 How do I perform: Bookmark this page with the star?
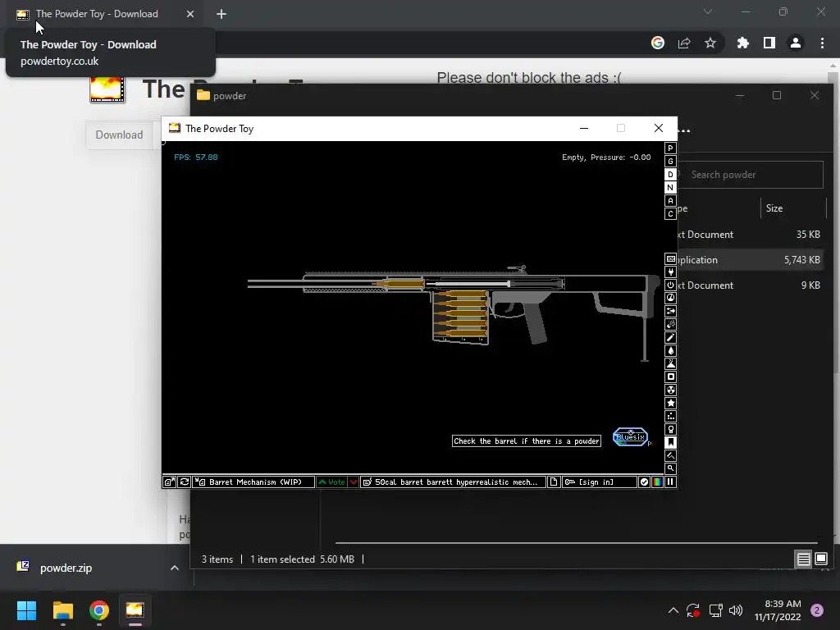[x=710, y=43]
